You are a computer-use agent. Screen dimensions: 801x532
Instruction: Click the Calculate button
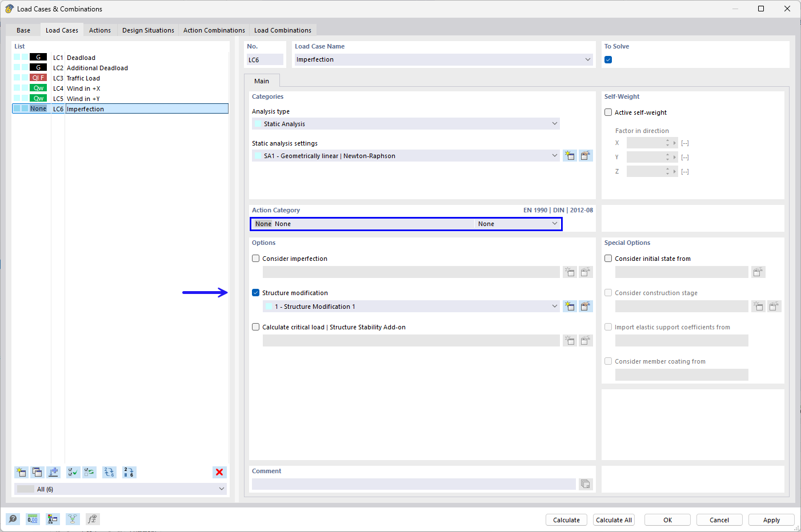567,520
